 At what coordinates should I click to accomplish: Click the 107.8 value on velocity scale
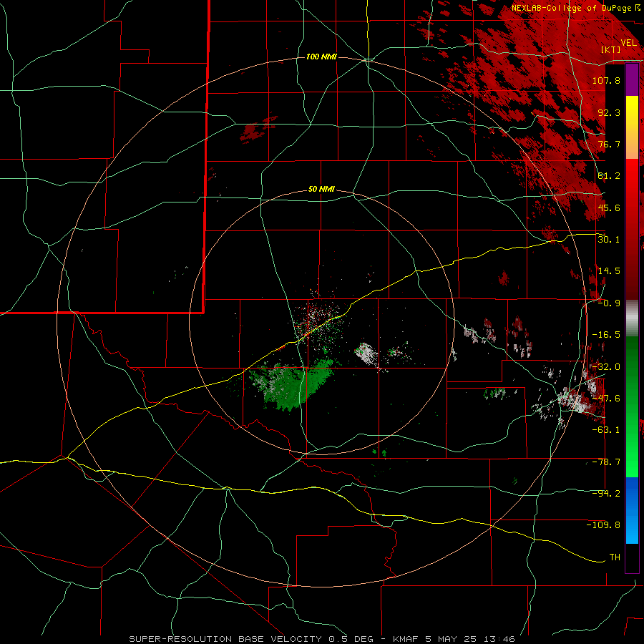pos(606,80)
